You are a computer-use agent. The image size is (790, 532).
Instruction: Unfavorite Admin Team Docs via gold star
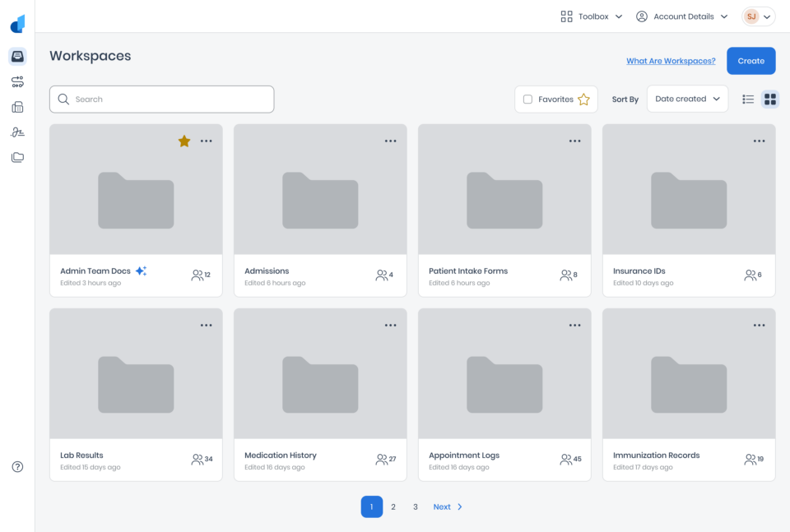coord(184,141)
